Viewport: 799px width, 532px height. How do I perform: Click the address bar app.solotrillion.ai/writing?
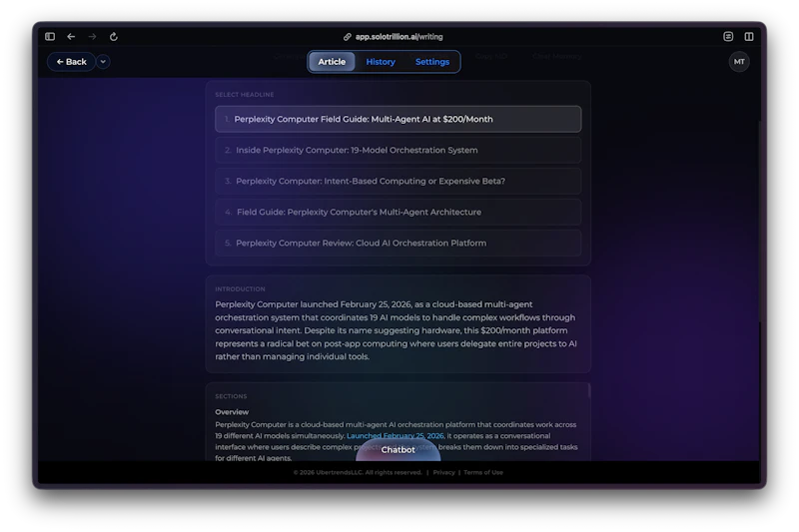(399, 37)
